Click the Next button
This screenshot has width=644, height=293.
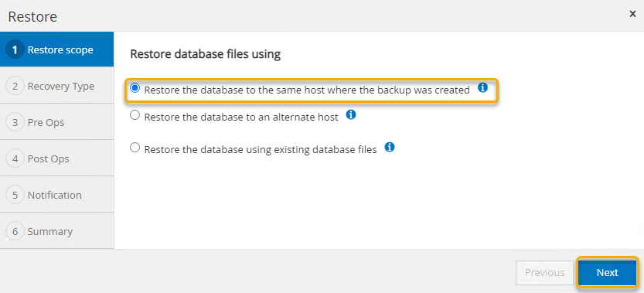point(608,272)
